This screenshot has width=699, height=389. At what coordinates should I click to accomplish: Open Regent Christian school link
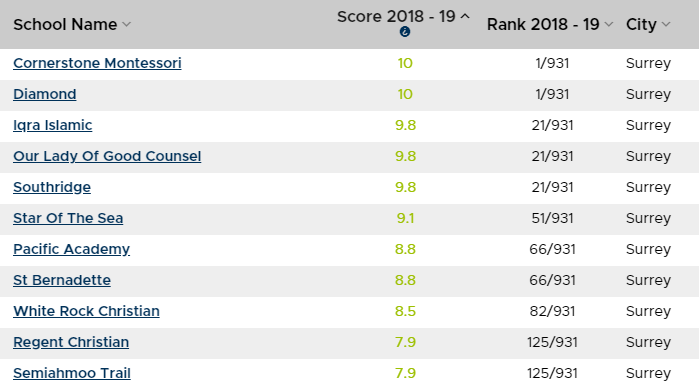[x=71, y=342]
